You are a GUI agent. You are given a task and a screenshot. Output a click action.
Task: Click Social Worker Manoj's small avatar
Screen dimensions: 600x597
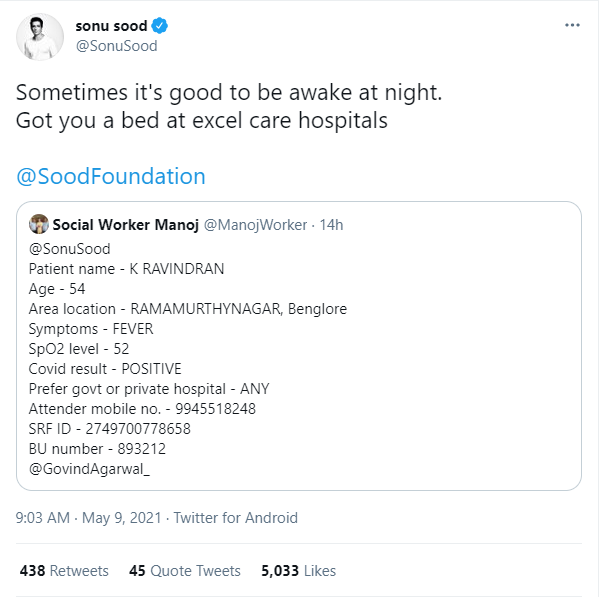[x=38, y=224]
